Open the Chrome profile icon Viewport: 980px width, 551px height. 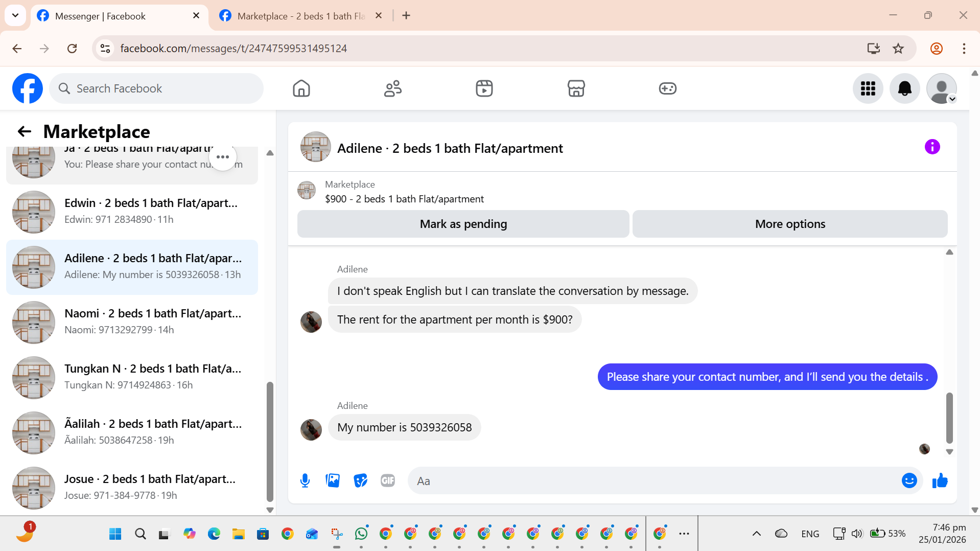click(x=936, y=49)
